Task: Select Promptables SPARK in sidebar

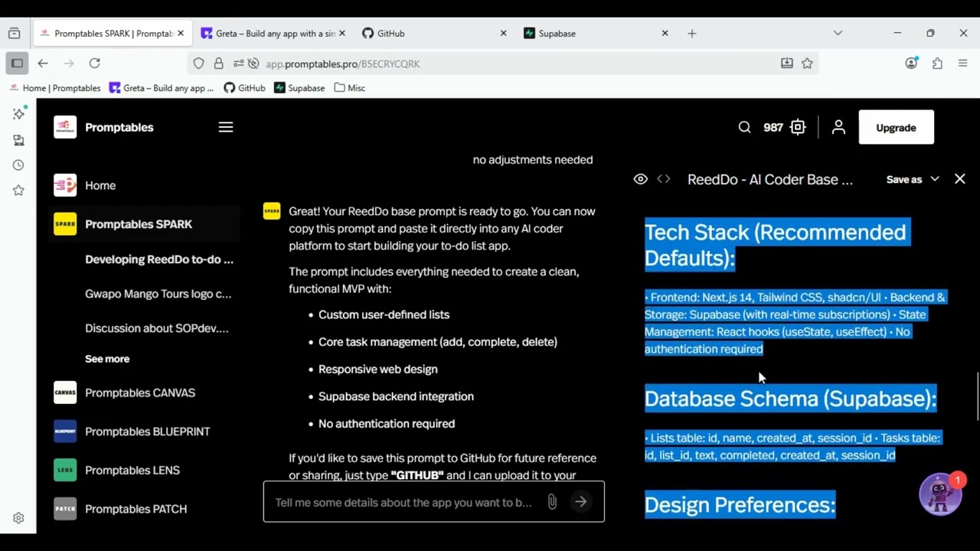Action: 145,224
